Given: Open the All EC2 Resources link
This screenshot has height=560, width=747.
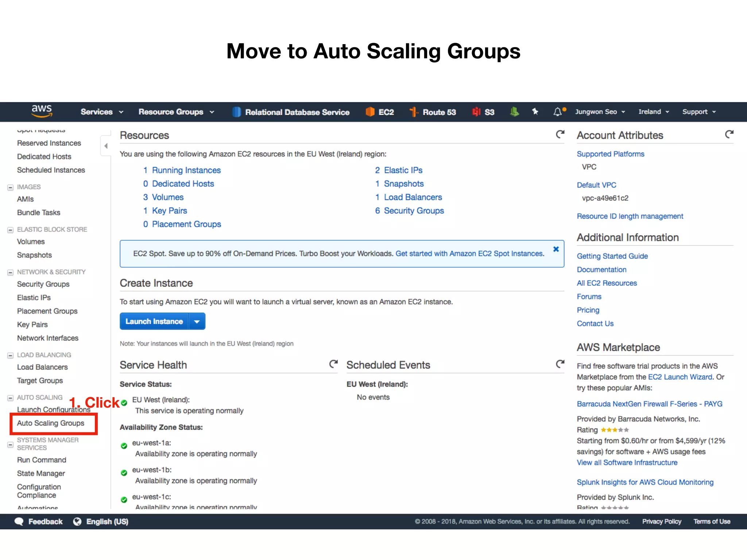Looking at the screenshot, I should coord(607,283).
